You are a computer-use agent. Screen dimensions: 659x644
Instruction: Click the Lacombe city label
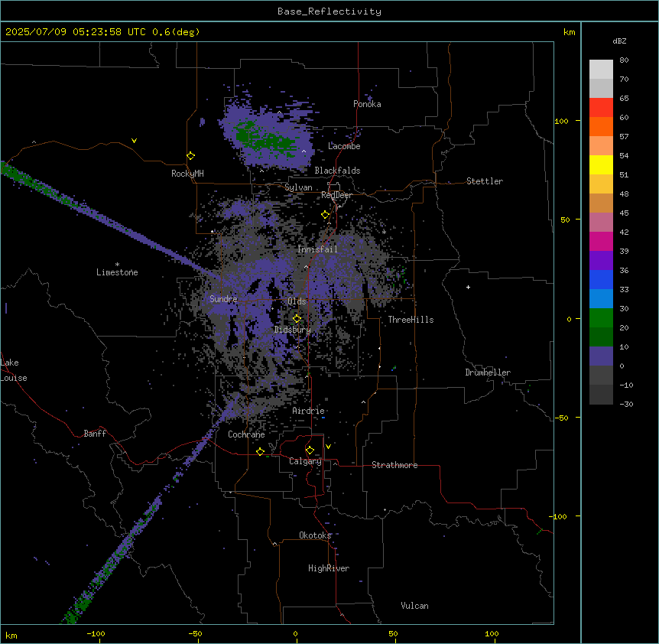[344, 146]
